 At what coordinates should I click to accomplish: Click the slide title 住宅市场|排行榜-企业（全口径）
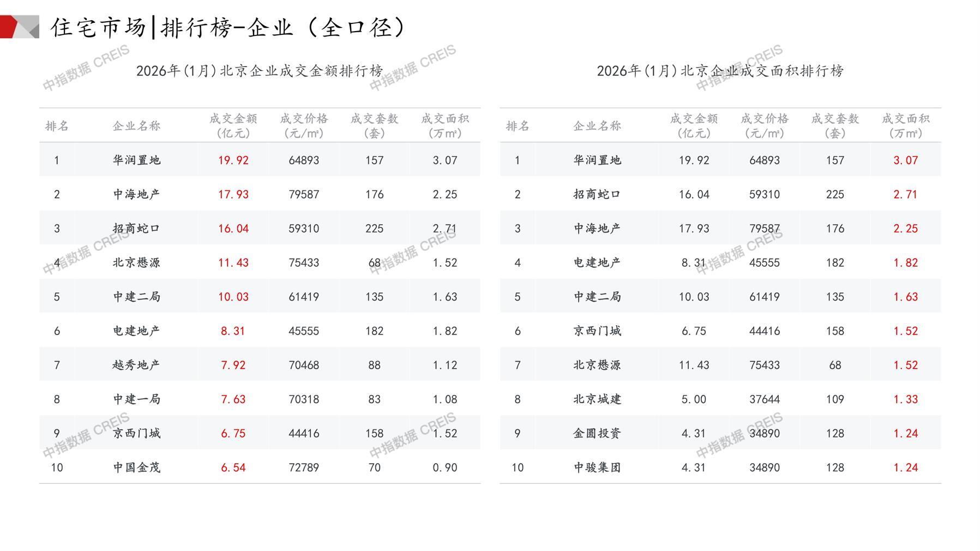click(229, 27)
